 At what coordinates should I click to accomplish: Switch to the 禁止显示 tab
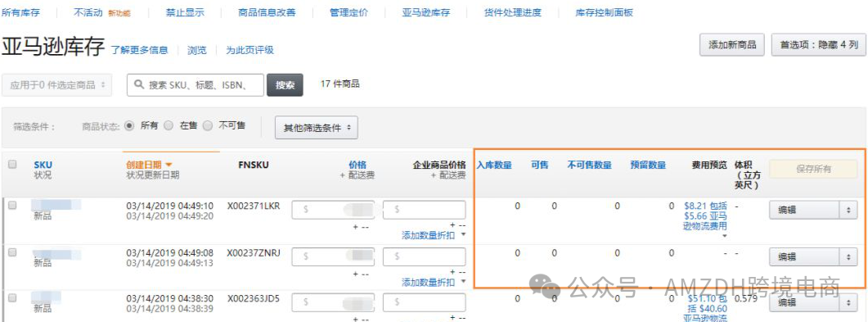click(185, 12)
